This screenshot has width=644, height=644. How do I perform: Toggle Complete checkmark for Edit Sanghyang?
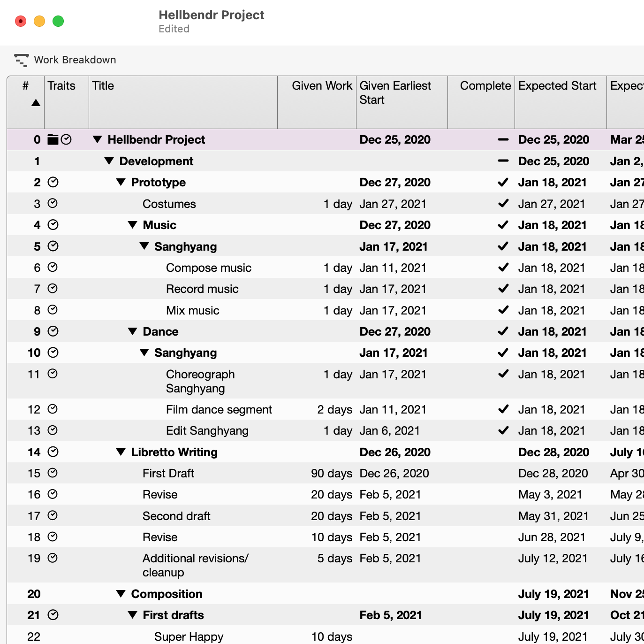click(503, 430)
